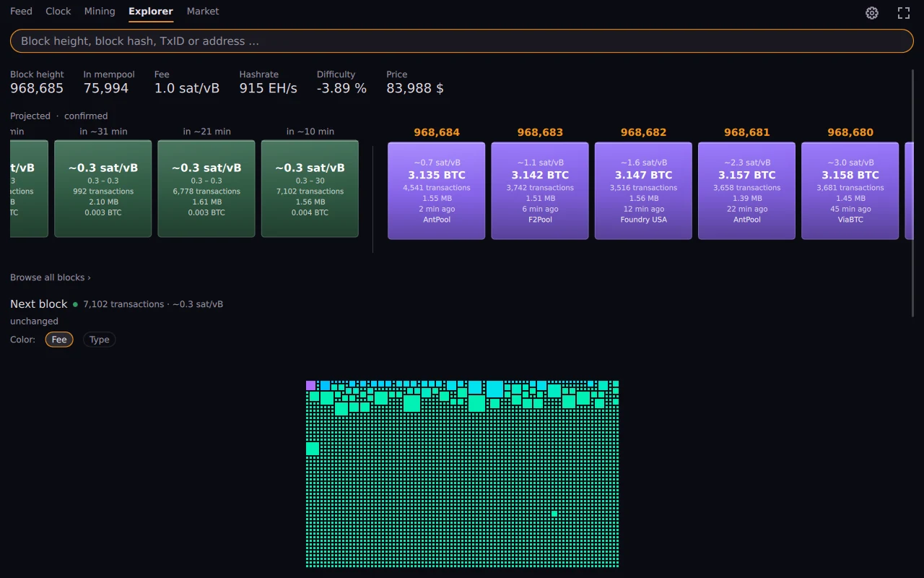Screen dimensions: 924x578
Task: Go to the Market tab
Action: (203, 12)
